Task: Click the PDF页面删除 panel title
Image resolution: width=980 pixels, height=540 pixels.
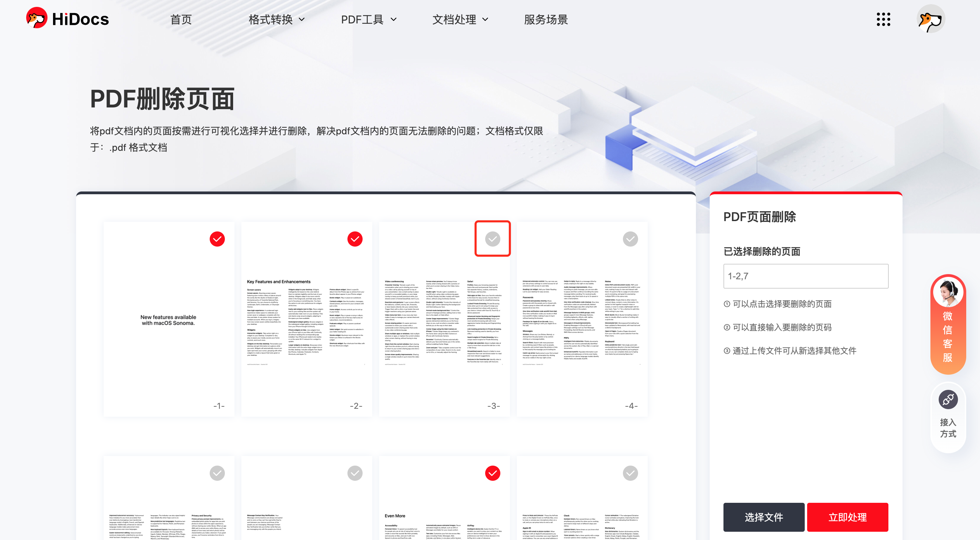Action: [x=759, y=217]
